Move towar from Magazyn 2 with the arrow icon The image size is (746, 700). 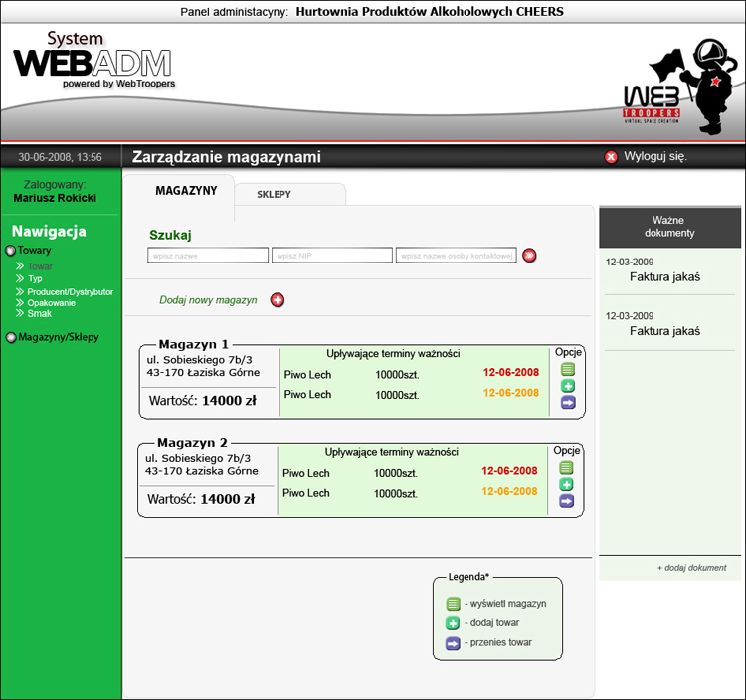[x=567, y=501]
